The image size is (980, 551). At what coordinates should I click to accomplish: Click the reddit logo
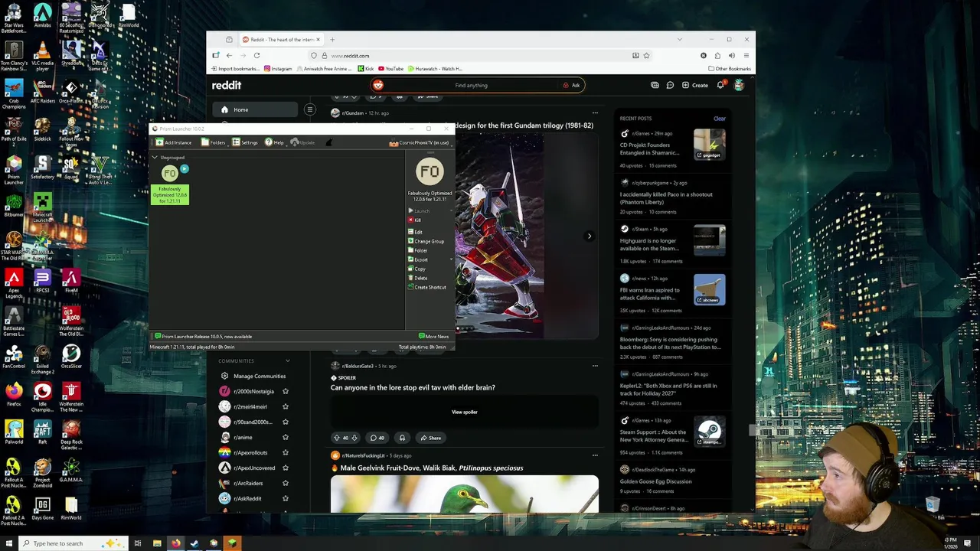(227, 85)
